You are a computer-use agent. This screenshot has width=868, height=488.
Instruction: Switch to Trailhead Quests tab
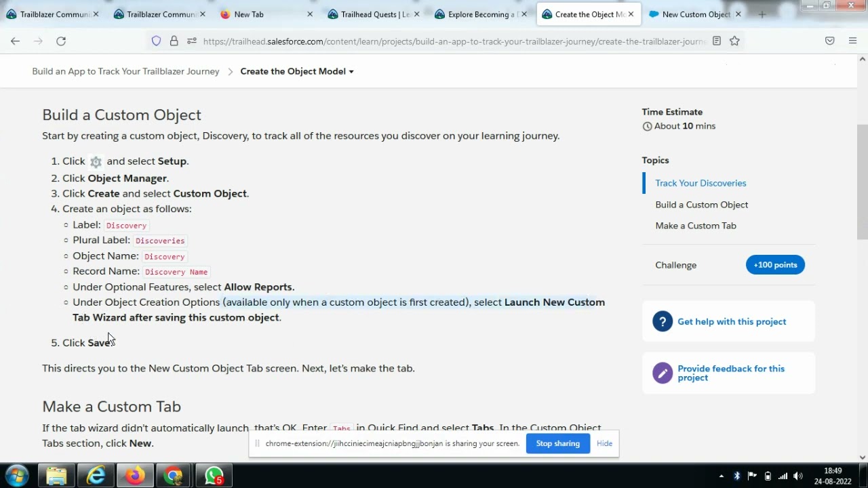tap(374, 14)
